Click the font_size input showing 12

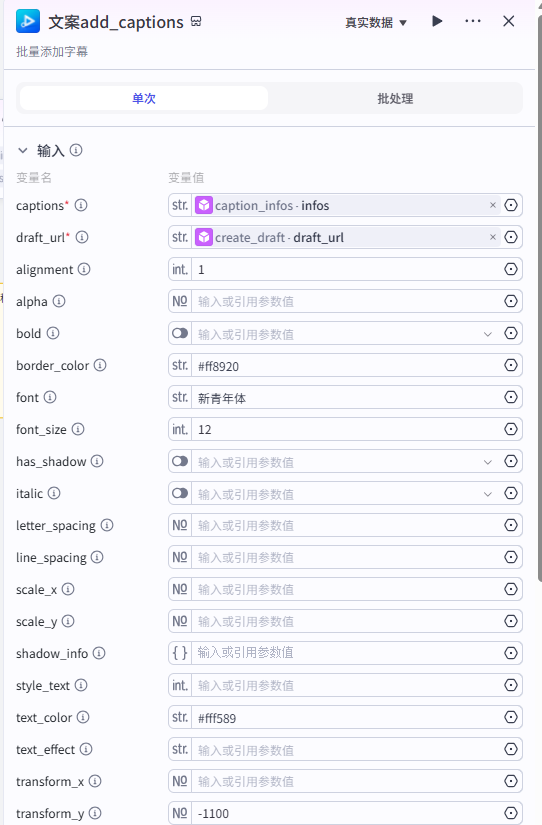click(x=346, y=429)
